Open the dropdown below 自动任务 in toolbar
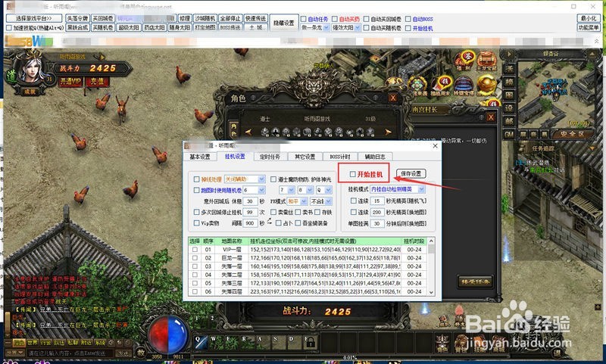Image resolution: width=606 pixels, height=364 pixels. point(315,27)
